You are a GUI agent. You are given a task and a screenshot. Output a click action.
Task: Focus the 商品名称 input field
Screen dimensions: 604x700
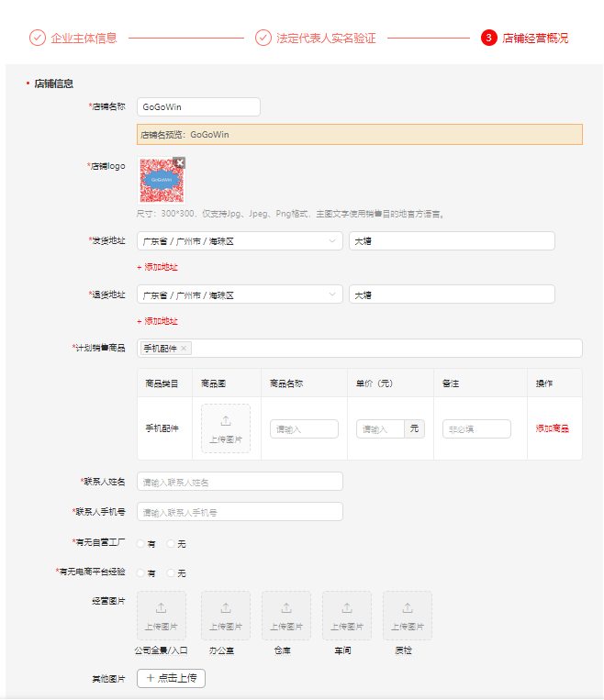tap(304, 429)
